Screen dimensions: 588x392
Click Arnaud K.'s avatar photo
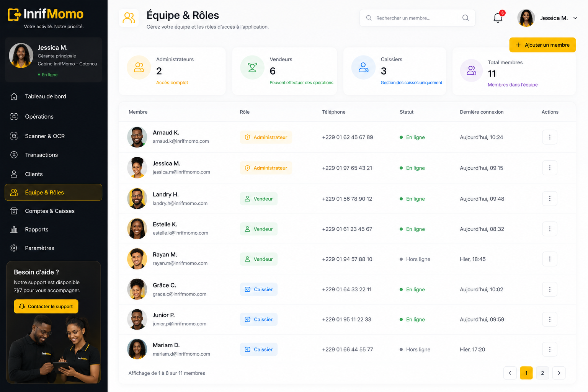click(x=137, y=137)
